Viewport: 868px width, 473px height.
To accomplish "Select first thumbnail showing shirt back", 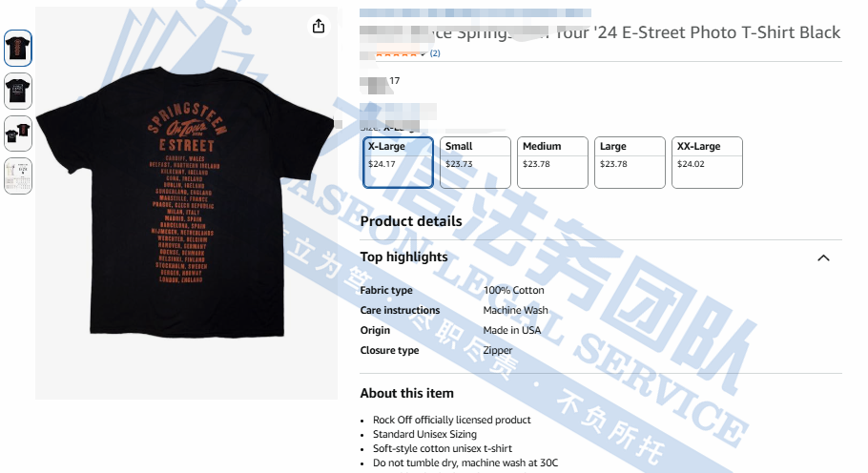I will [18, 48].
